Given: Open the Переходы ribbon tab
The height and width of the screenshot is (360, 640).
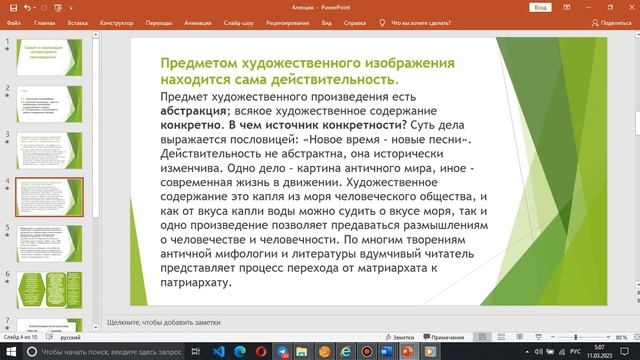Looking at the screenshot, I should click(159, 23).
